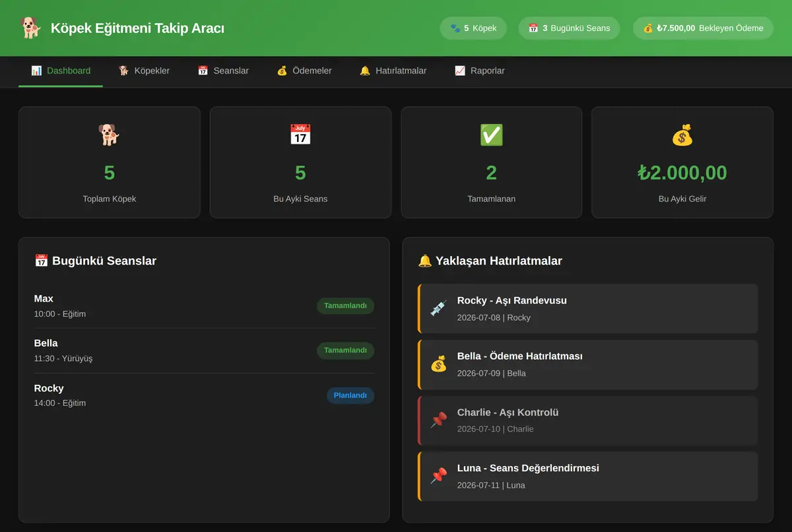
Task: Click the dog logo icon in header
Action: (x=30, y=28)
